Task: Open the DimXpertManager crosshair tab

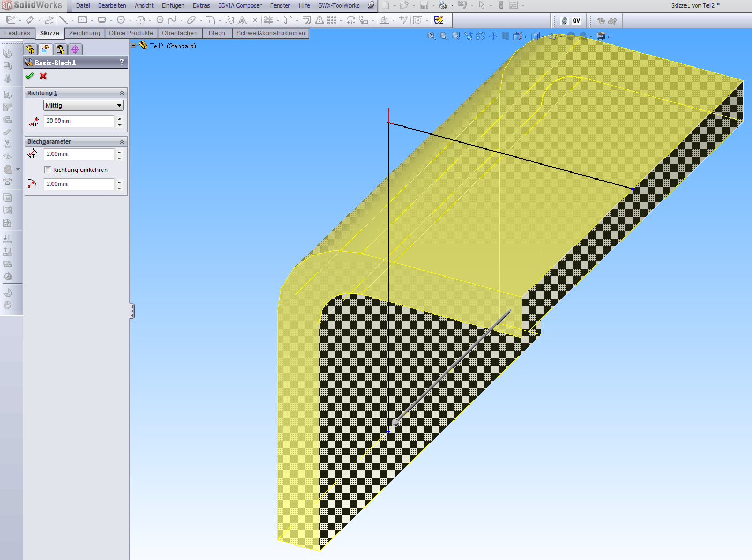Action: point(75,49)
